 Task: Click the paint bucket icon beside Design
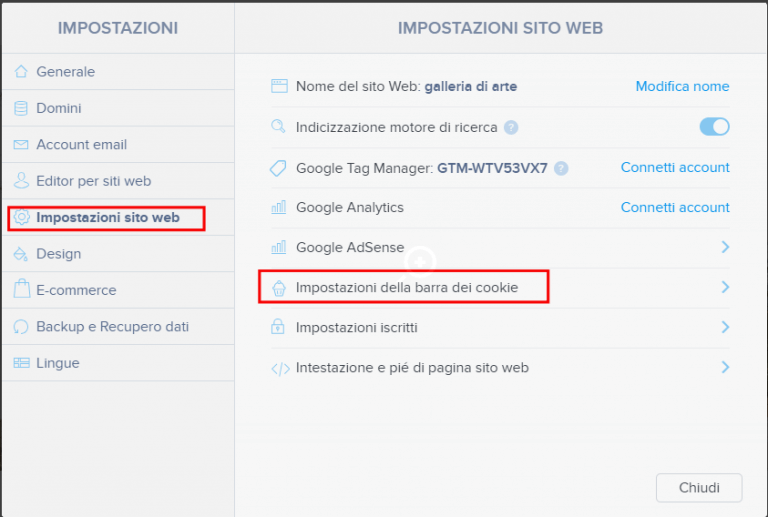[x=21, y=254]
